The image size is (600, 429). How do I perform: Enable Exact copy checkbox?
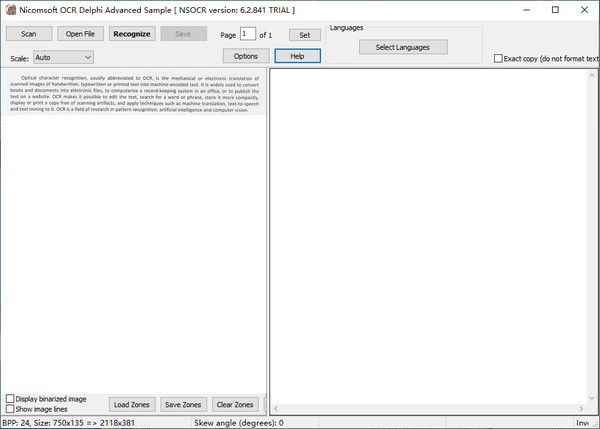coord(498,59)
